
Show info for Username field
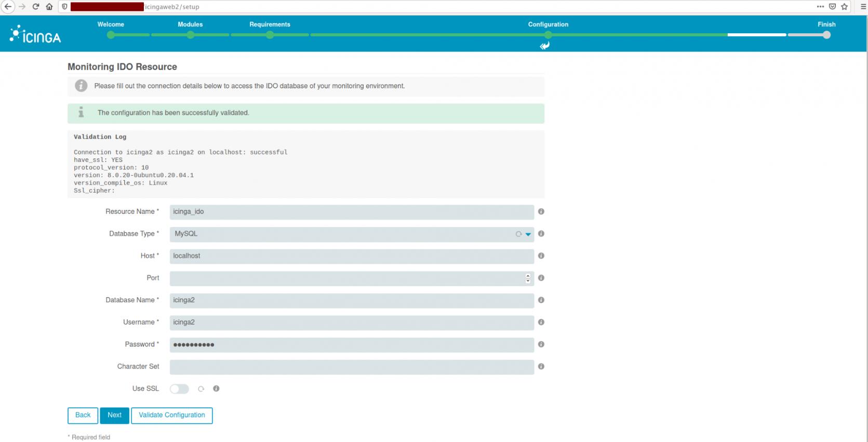click(x=541, y=322)
